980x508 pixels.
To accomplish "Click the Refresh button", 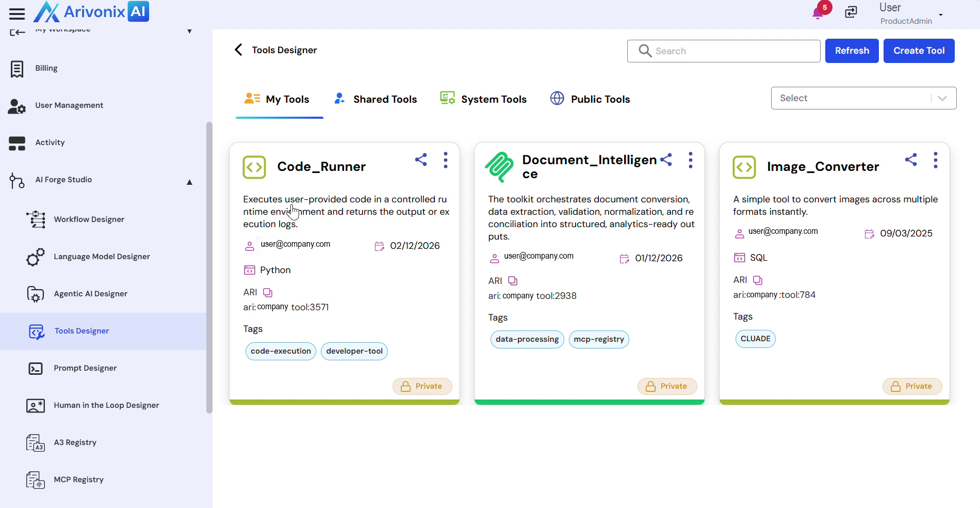I will [x=852, y=51].
